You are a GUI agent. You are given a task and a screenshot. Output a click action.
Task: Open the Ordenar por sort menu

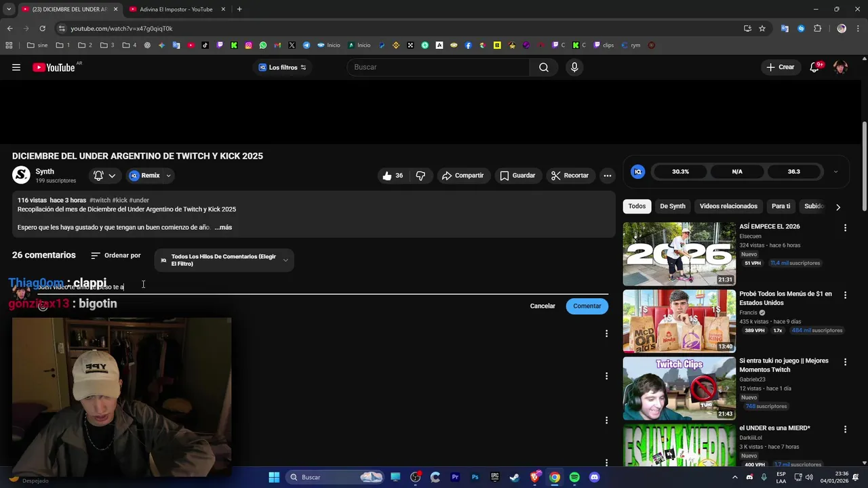pyautogui.click(x=116, y=256)
